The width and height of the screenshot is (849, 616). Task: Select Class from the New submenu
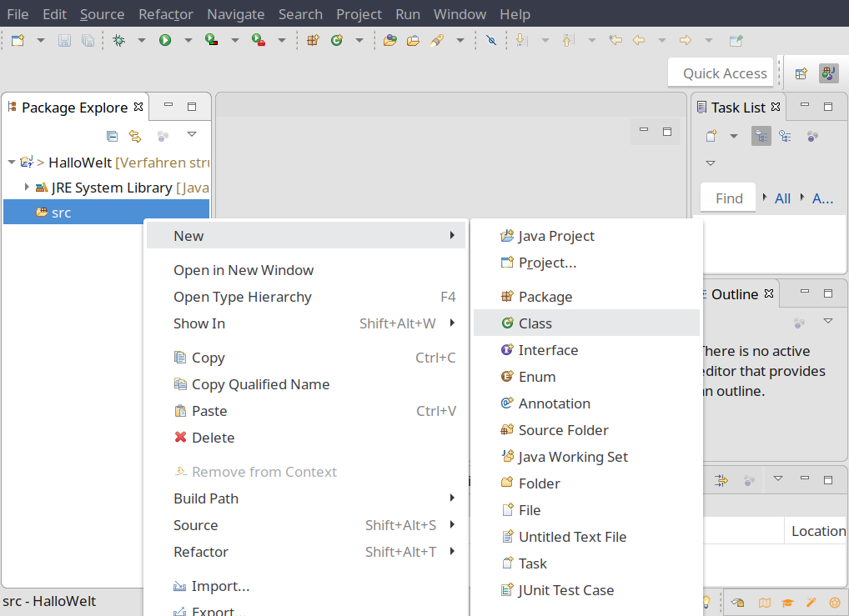[x=535, y=323]
